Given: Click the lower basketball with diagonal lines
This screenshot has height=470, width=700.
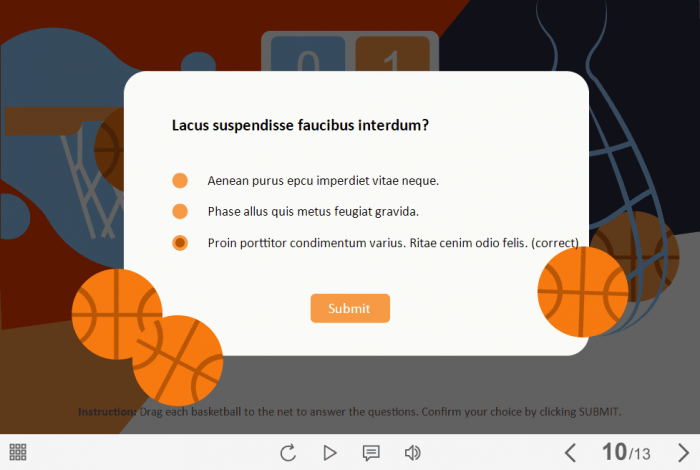Looking at the screenshot, I should tap(178, 361).
